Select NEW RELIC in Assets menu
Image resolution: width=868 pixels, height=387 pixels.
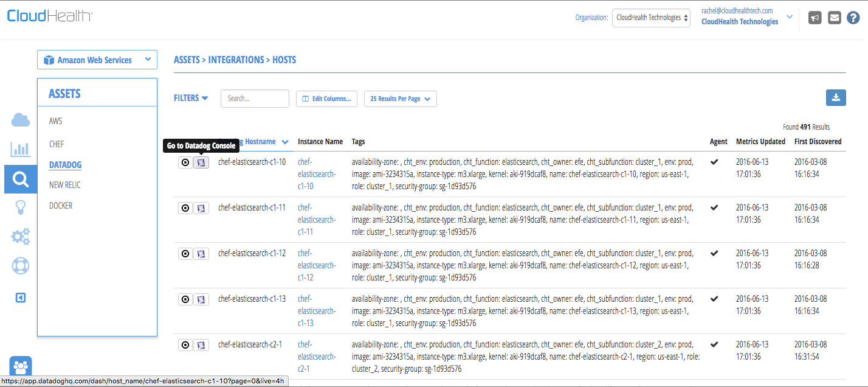(64, 185)
